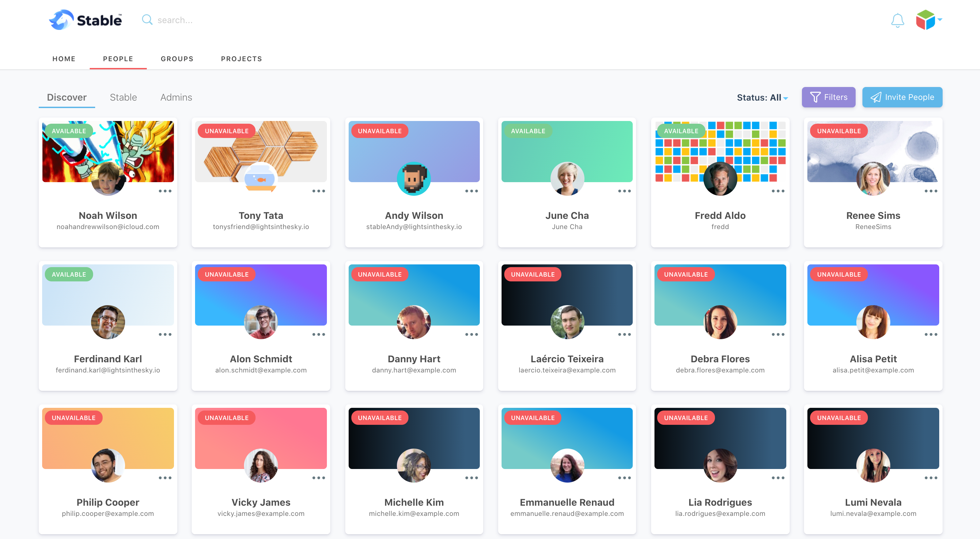Click the Stable logo

[86, 20]
